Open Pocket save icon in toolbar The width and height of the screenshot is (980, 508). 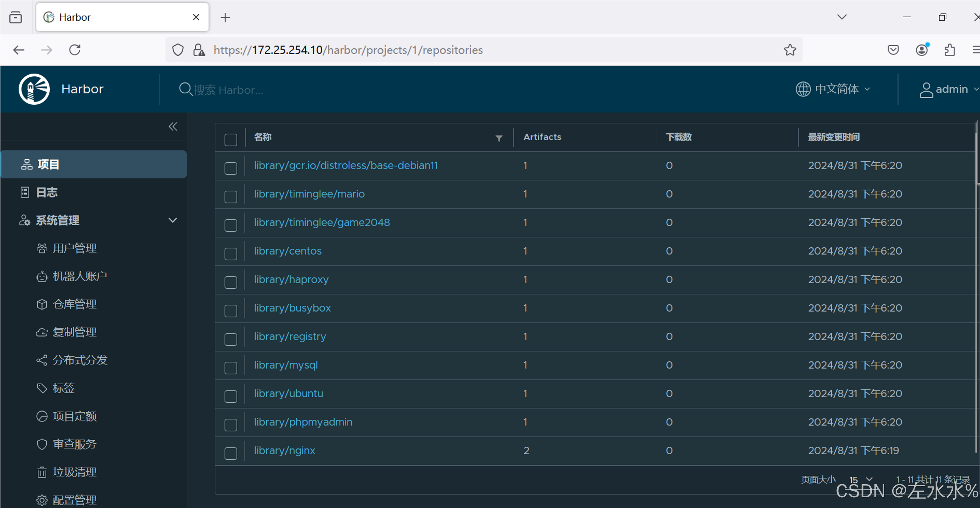click(893, 50)
